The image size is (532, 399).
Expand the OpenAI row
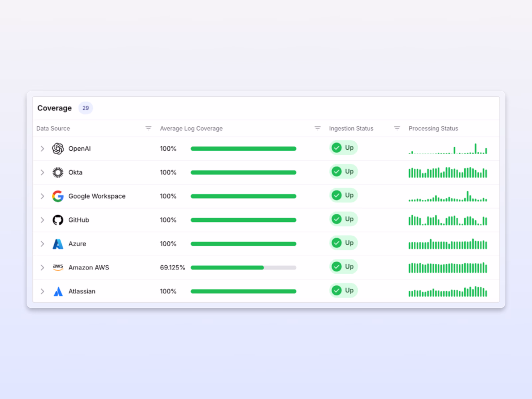[42, 149]
